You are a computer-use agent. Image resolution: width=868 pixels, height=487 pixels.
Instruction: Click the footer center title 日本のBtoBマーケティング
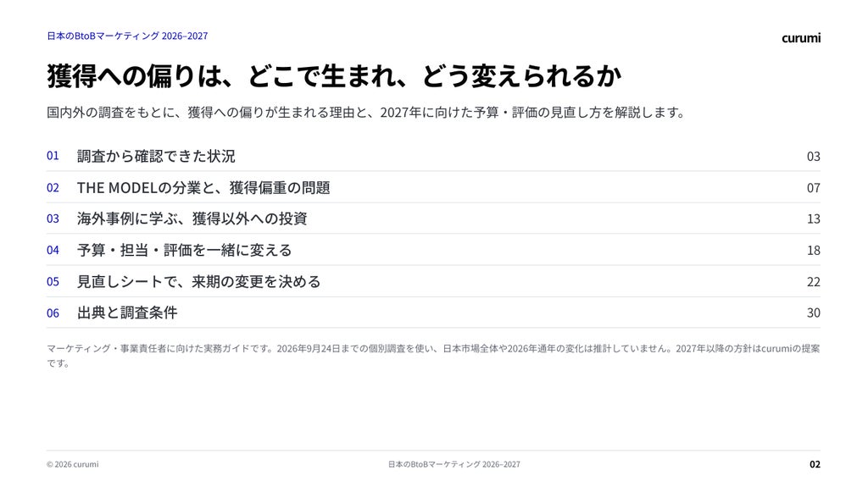[x=454, y=464]
